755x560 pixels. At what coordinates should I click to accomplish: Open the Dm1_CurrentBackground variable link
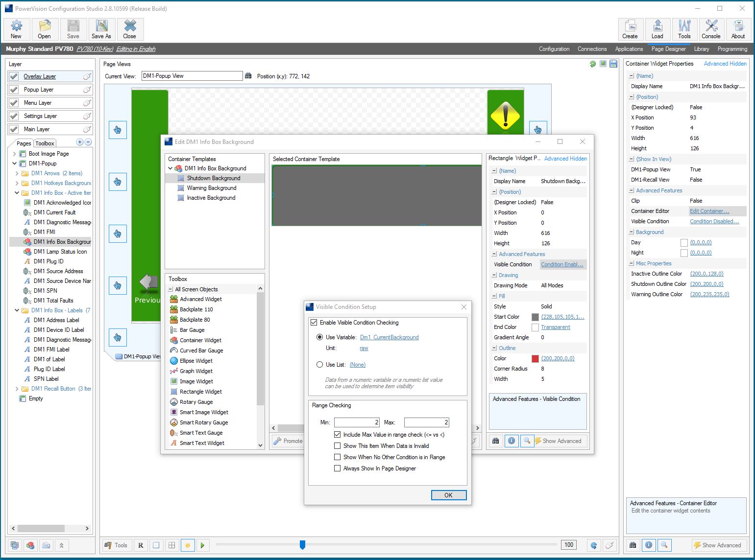pos(389,337)
